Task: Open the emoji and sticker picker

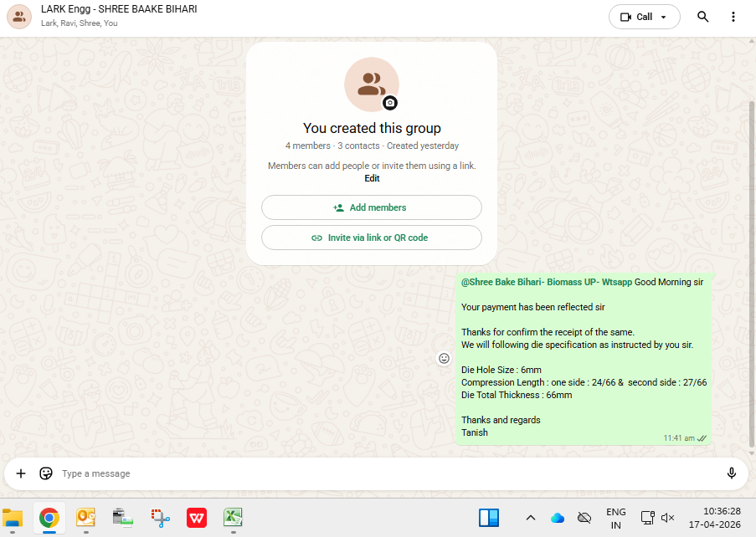Action: coord(46,473)
